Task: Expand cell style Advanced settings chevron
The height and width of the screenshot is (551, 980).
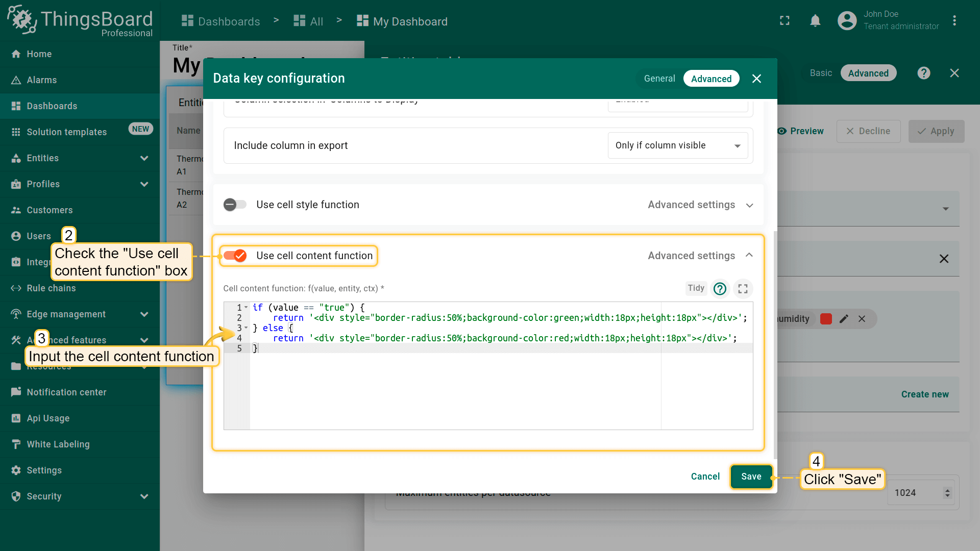Action: pos(749,205)
